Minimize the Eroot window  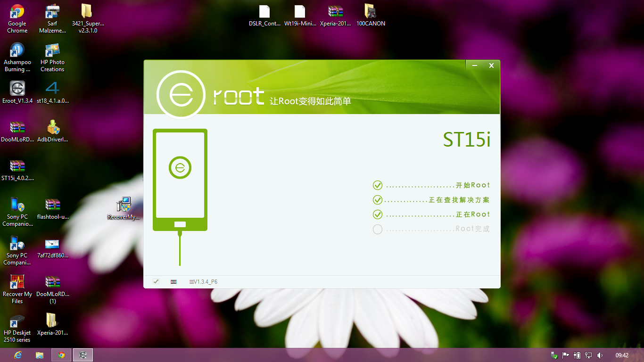click(475, 66)
